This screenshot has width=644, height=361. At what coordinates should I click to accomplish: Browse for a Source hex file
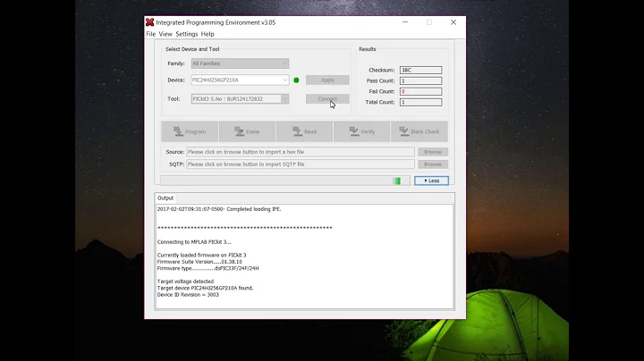[x=433, y=152]
